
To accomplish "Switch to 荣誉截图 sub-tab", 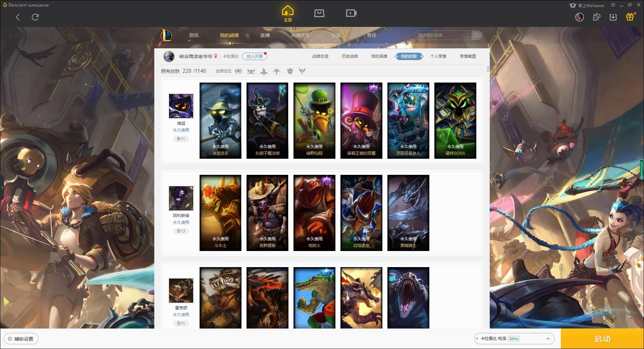I will pos(468,56).
